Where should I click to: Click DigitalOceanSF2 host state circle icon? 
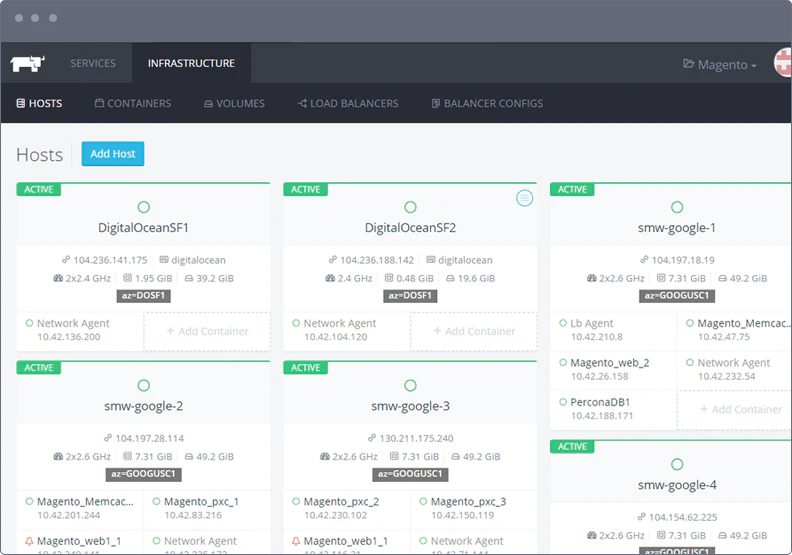point(410,207)
